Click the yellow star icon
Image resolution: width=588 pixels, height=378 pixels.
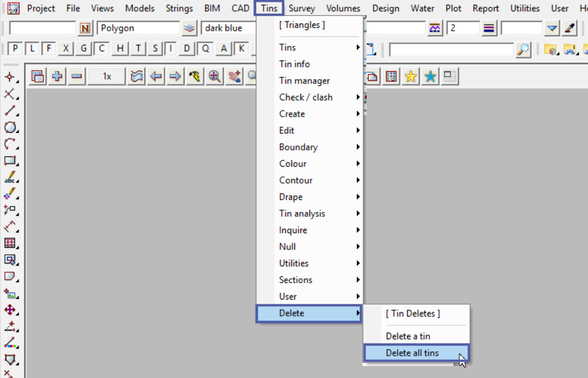point(411,77)
